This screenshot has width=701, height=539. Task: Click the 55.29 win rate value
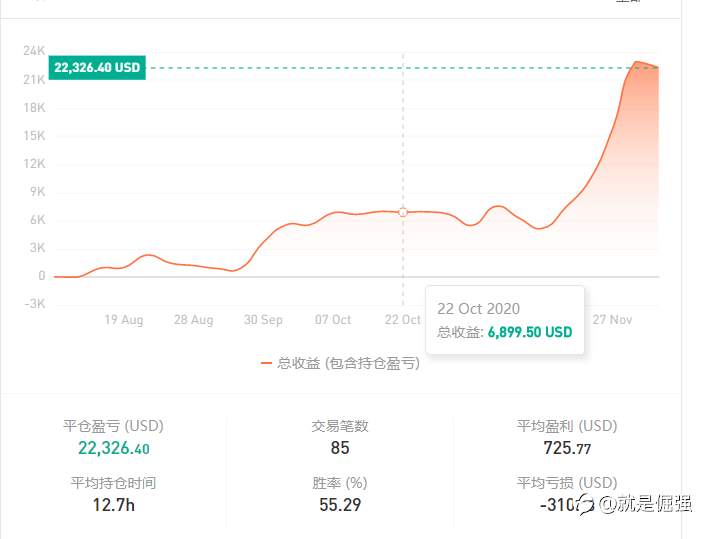[340, 505]
